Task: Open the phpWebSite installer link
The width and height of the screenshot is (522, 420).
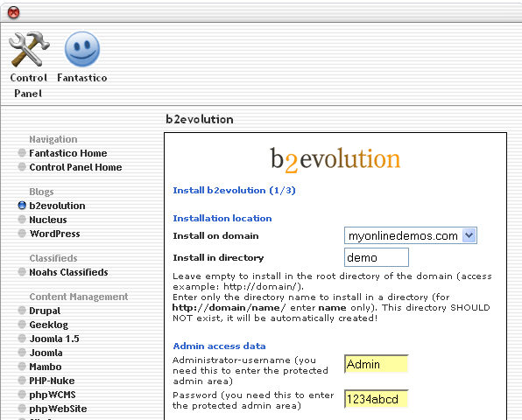Action: tap(59, 409)
